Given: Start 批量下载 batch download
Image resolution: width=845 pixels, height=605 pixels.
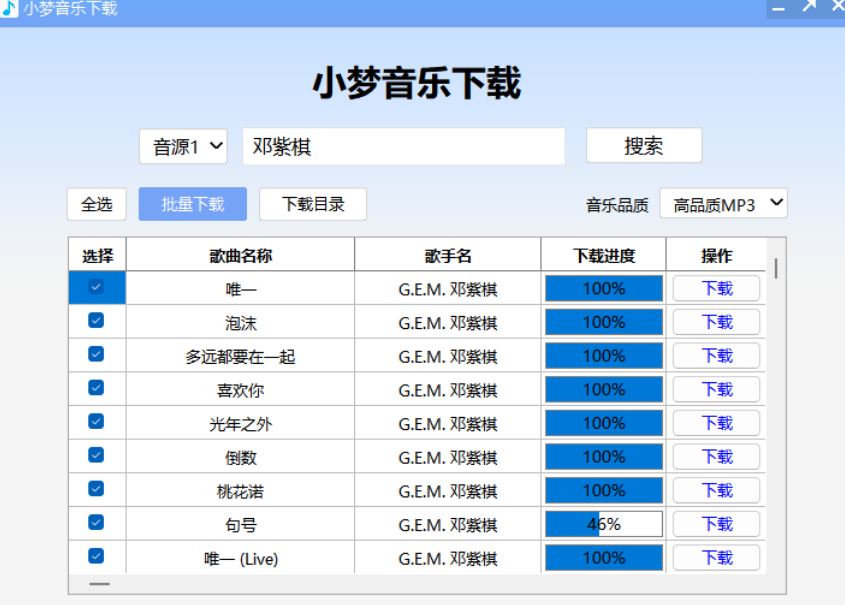Looking at the screenshot, I should (x=192, y=203).
